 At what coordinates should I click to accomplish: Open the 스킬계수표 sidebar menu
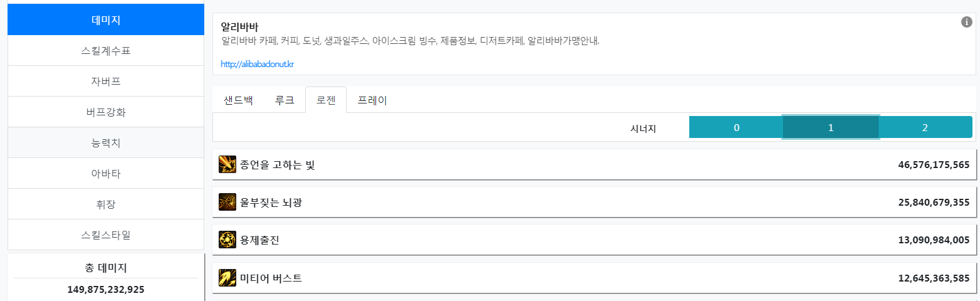point(106,50)
